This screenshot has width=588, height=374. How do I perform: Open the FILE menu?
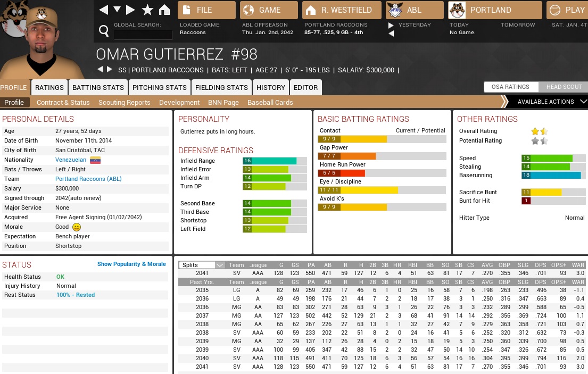tap(206, 10)
